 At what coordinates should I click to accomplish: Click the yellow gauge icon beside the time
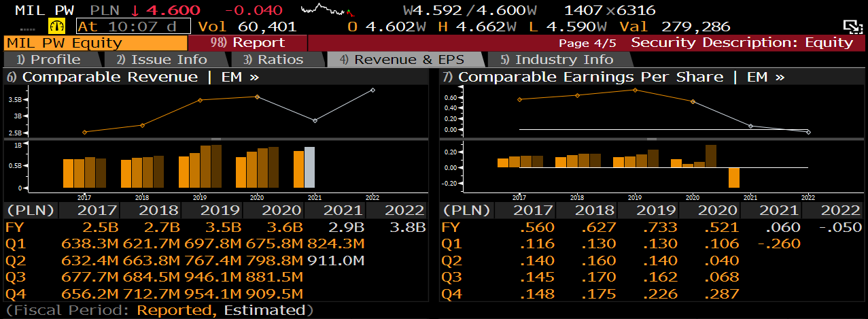56,27
